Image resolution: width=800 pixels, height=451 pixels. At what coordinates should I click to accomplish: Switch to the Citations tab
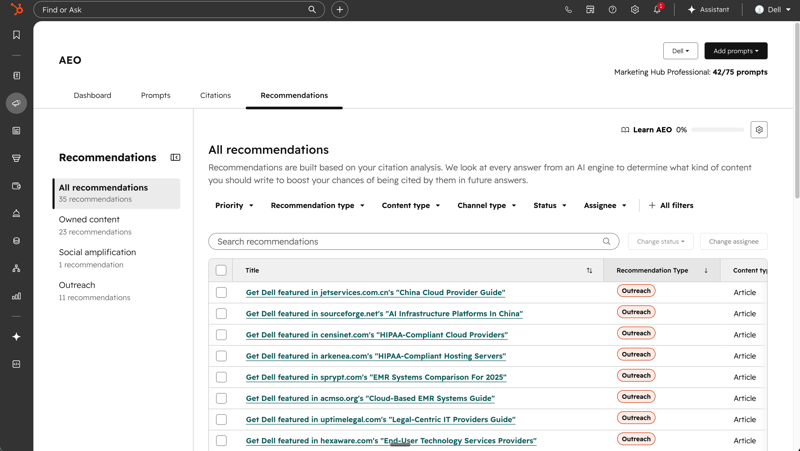tap(215, 95)
